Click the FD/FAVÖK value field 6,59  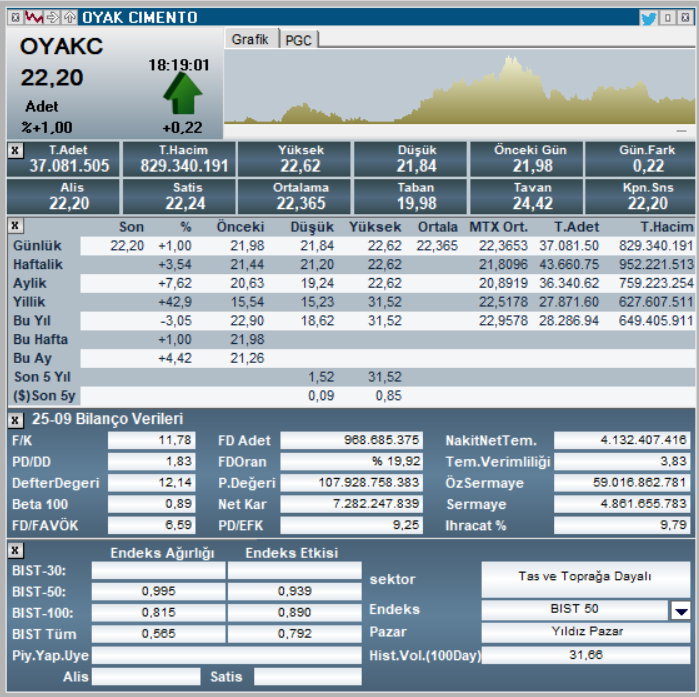coord(151,525)
